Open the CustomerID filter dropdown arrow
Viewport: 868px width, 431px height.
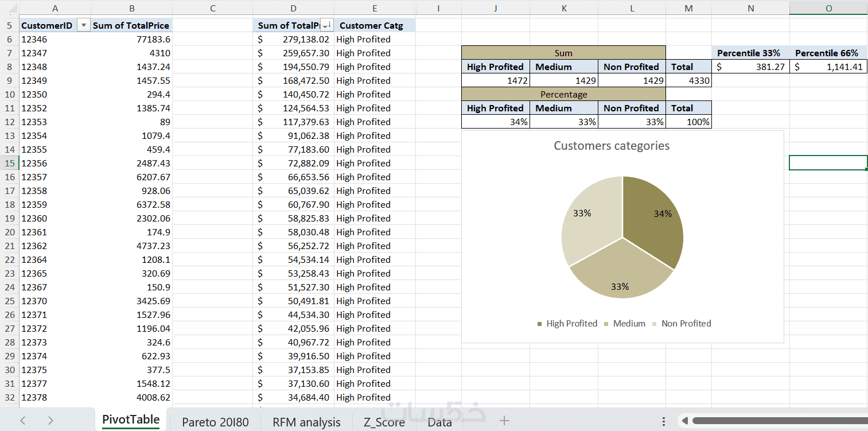click(84, 25)
